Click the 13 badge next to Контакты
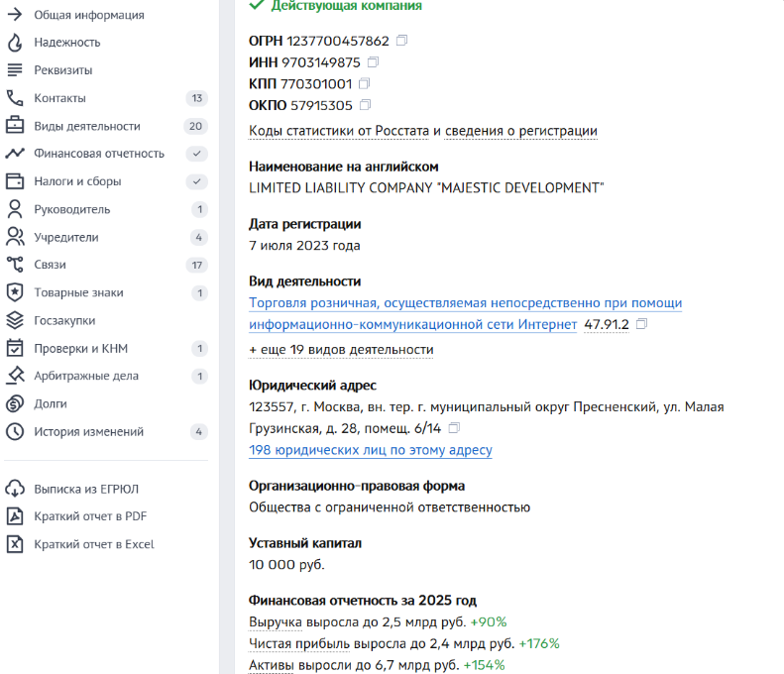Image resolution: width=784 pixels, height=674 pixels. (x=197, y=98)
